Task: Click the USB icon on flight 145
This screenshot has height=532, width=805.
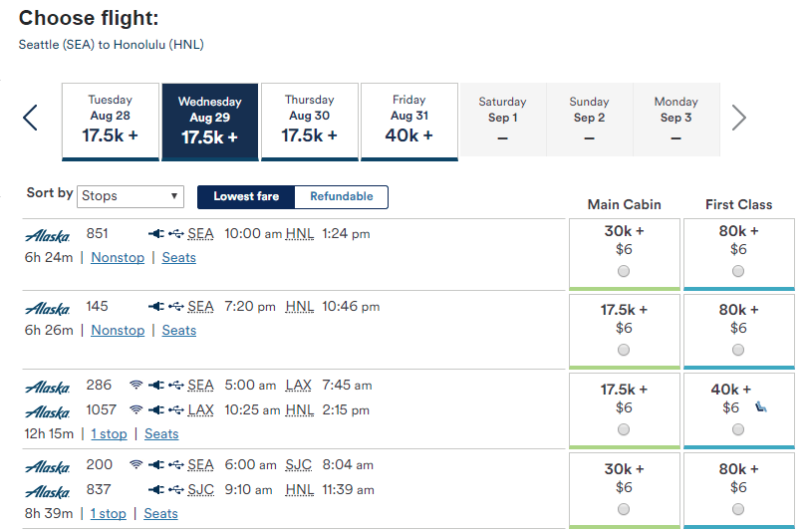Action: pyautogui.click(x=176, y=307)
